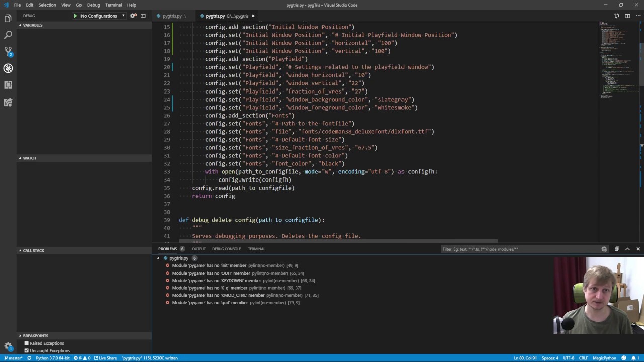This screenshot has height=362, width=644.
Task: Change encoding via UTF-8
Action: point(569,358)
